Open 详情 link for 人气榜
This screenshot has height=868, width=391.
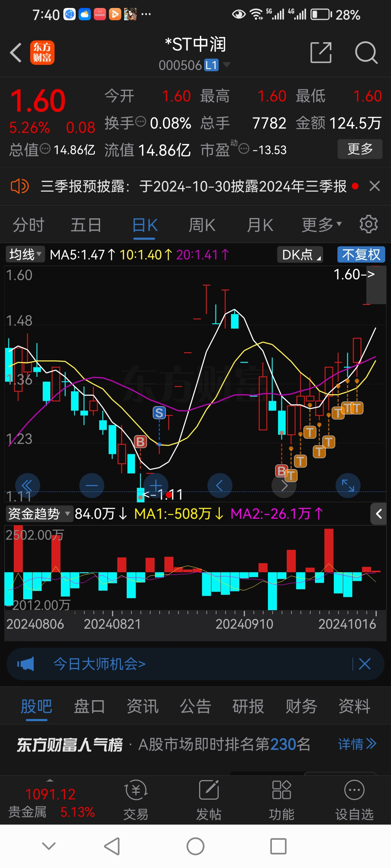click(357, 744)
